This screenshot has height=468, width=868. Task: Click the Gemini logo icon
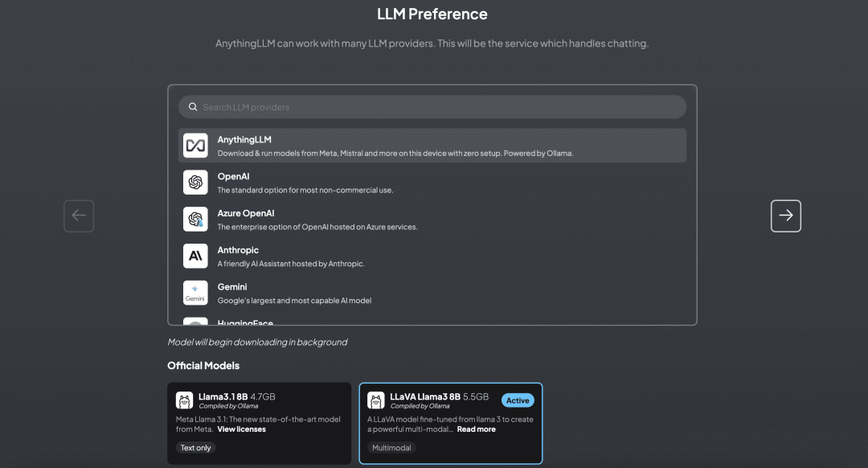click(x=195, y=293)
